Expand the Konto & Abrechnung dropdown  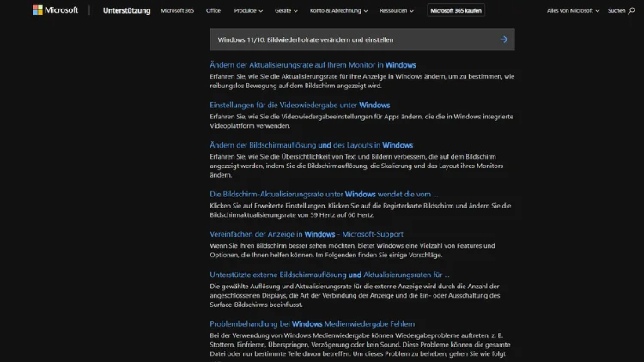click(338, 10)
